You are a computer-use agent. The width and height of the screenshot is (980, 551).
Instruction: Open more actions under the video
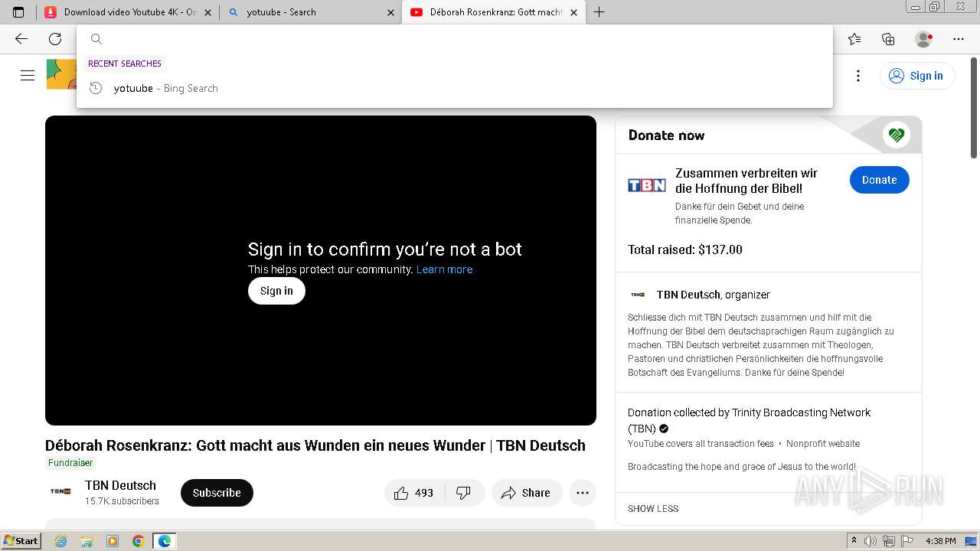pyautogui.click(x=582, y=493)
